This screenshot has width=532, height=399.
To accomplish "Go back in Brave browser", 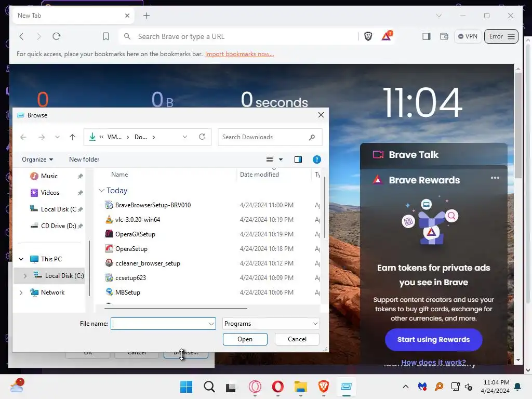I will tap(22, 36).
